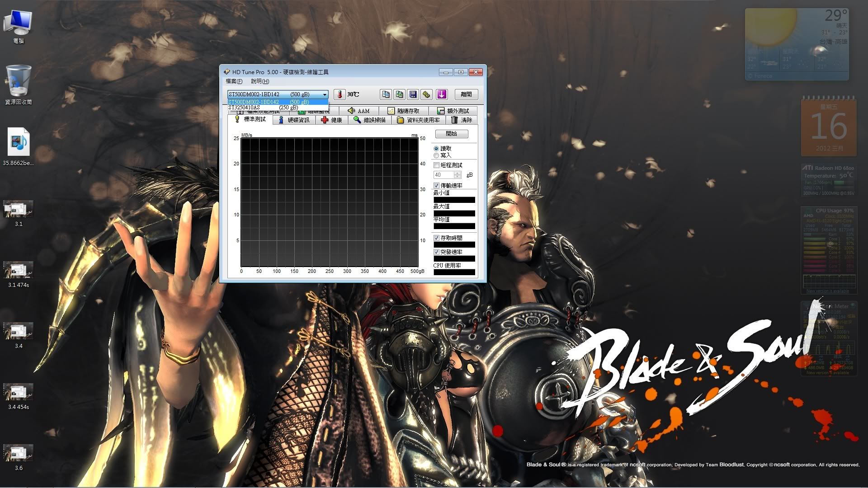Choose ST3250410AS (250 gB) drive option
The image size is (868, 488).
point(278,108)
